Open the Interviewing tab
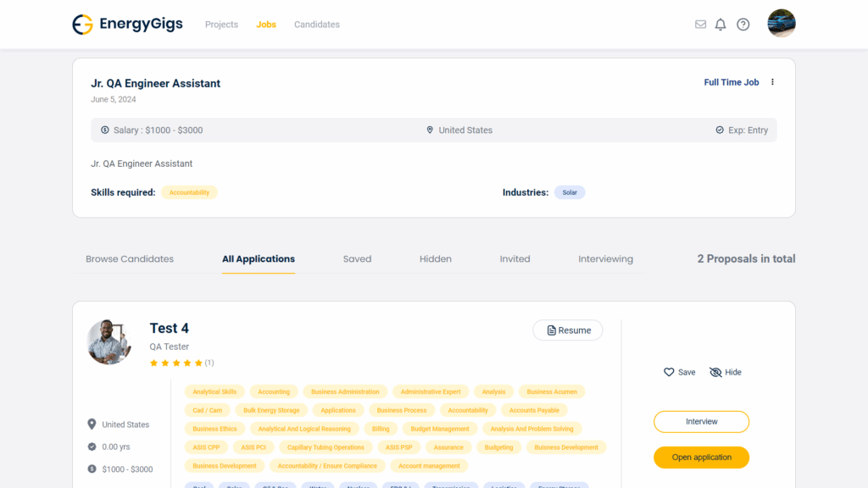The width and height of the screenshot is (868, 488). pos(605,259)
